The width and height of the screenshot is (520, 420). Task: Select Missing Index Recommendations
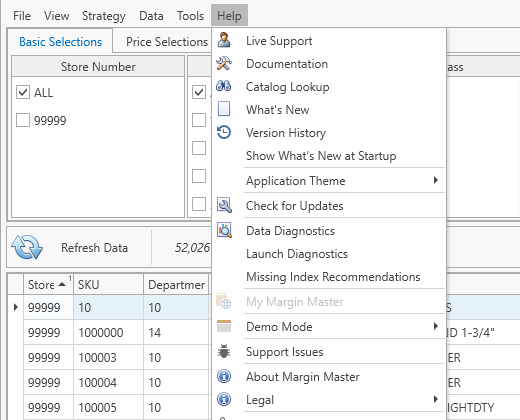coord(333,277)
